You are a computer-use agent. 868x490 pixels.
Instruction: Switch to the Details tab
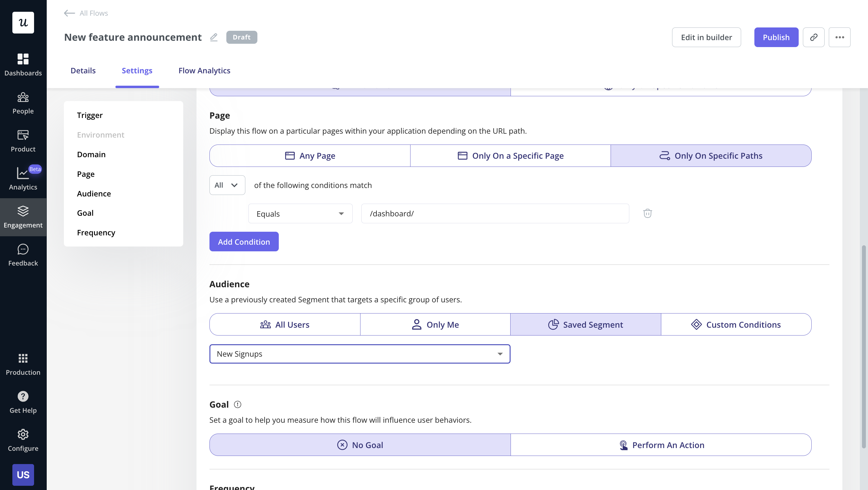click(83, 71)
